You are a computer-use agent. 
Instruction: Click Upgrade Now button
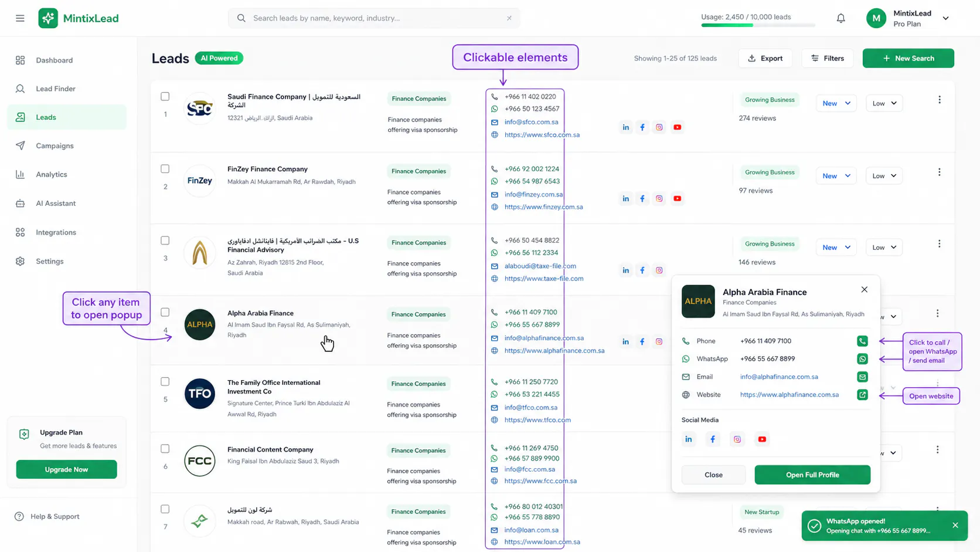tap(66, 469)
